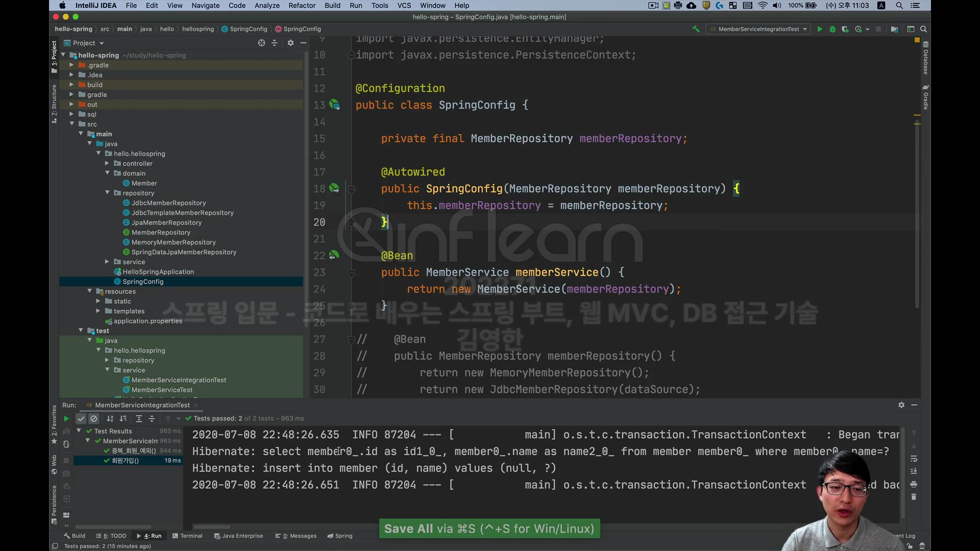Expand the templates folder
This screenshot has height=551, width=980.
click(98, 311)
